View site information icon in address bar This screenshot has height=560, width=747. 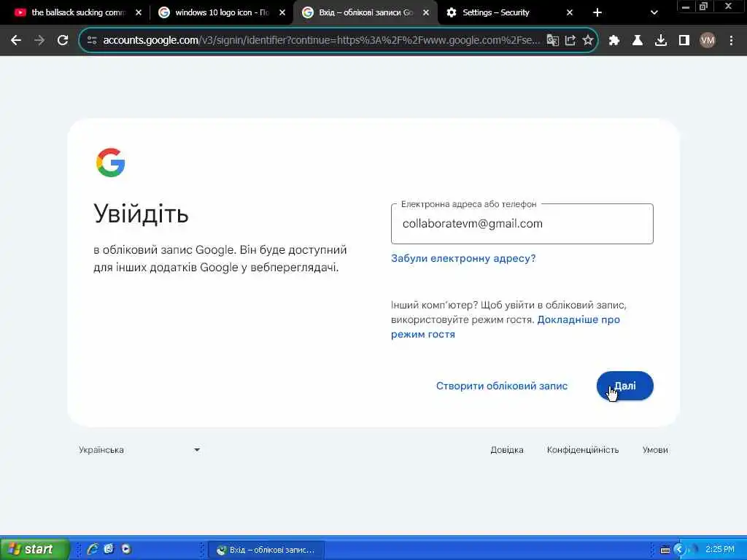pos(92,41)
